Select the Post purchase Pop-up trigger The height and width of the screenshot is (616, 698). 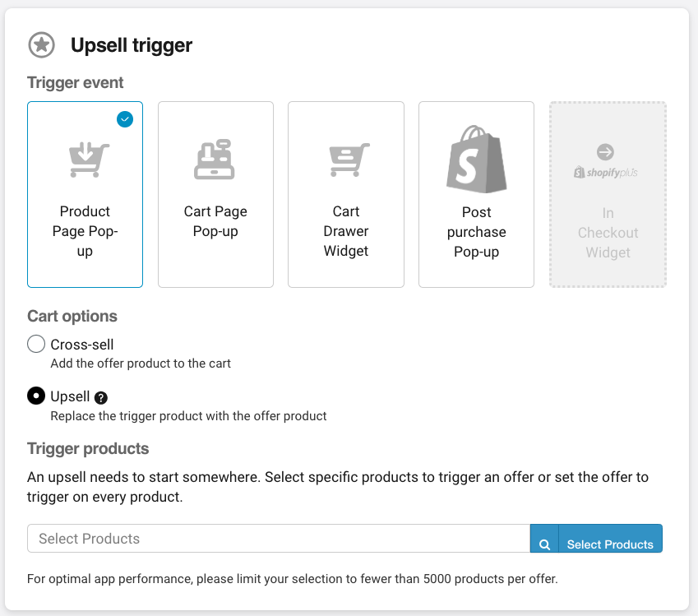coord(476,194)
